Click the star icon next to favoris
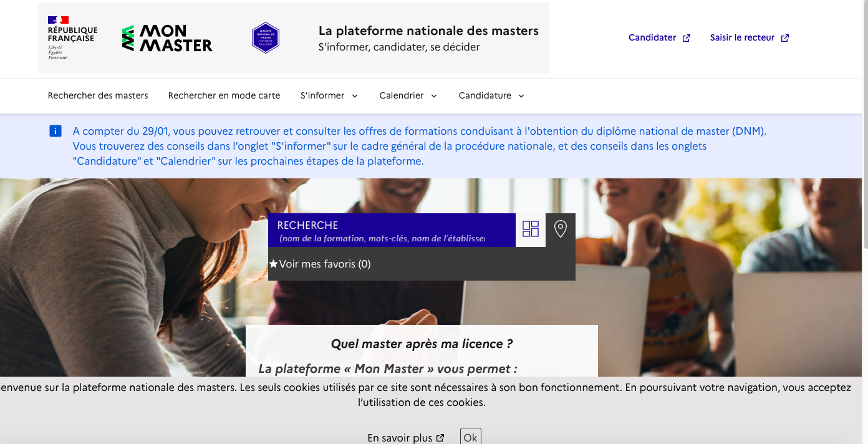 click(273, 264)
